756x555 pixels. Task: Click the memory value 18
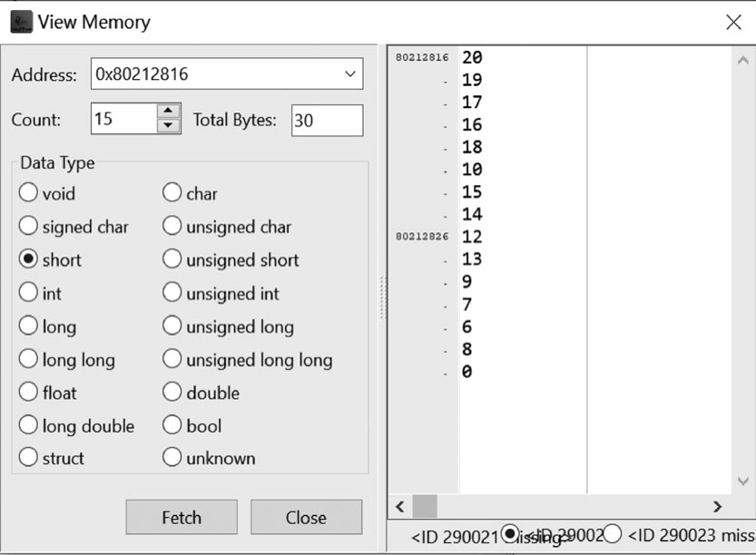point(472,147)
